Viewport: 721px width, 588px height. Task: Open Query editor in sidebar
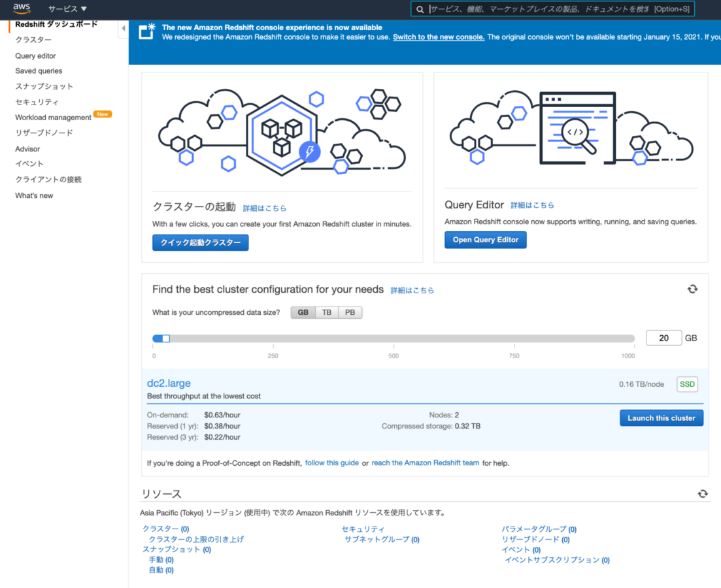(35, 56)
